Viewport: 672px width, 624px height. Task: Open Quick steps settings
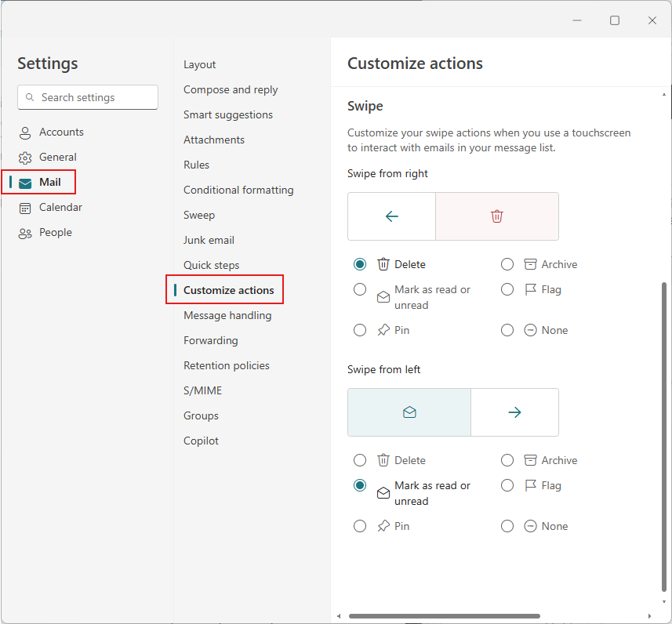211,265
